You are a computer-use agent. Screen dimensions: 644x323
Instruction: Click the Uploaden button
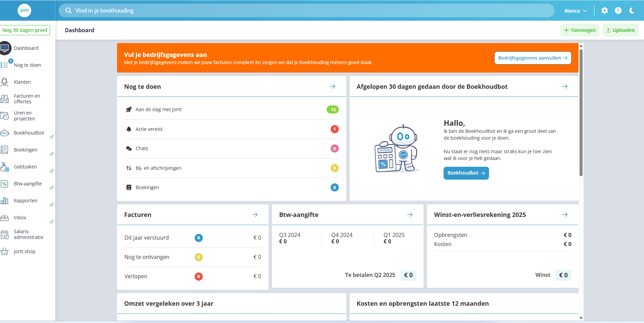tap(621, 30)
